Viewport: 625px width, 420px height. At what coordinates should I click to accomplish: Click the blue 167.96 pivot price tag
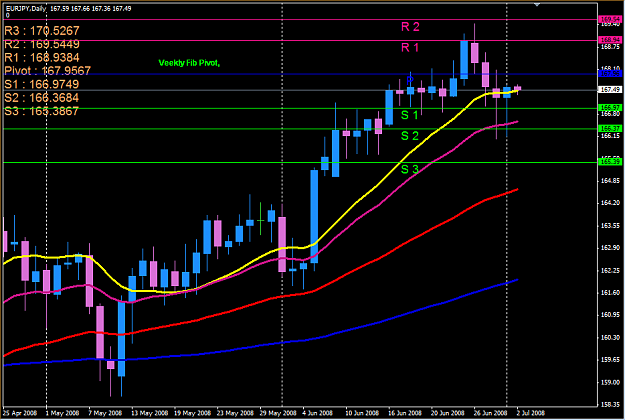(610, 74)
